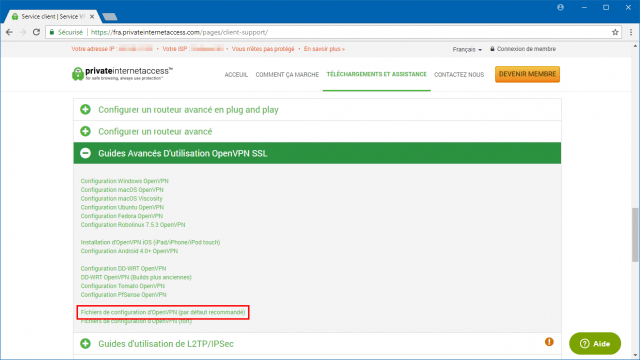
Task: Open Fichiers de configuration d'OpenVPN (par défaut recommandé)
Action: [x=163, y=312]
